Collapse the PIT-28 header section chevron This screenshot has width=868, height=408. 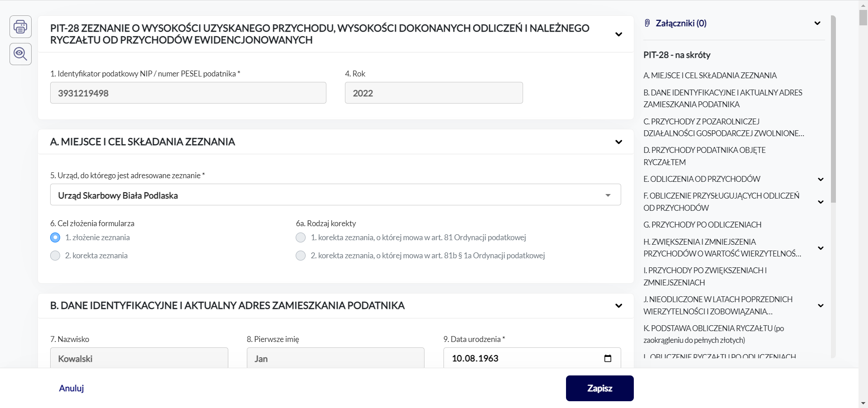point(618,34)
